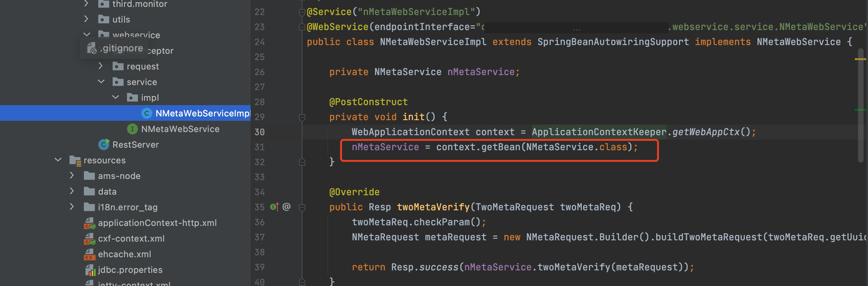Click green stripe mark in error stripe
Viewport: 868px width, 286px height.
click(x=860, y=110)
